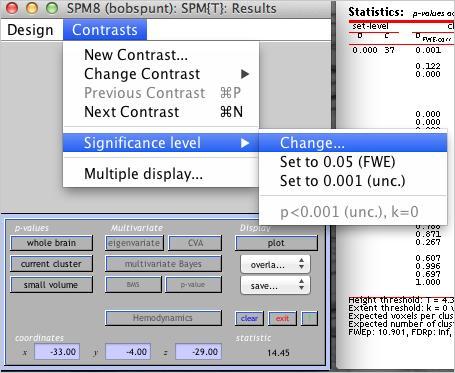Open the Significance level submenu
455x373 pixels.
point(161,143)
